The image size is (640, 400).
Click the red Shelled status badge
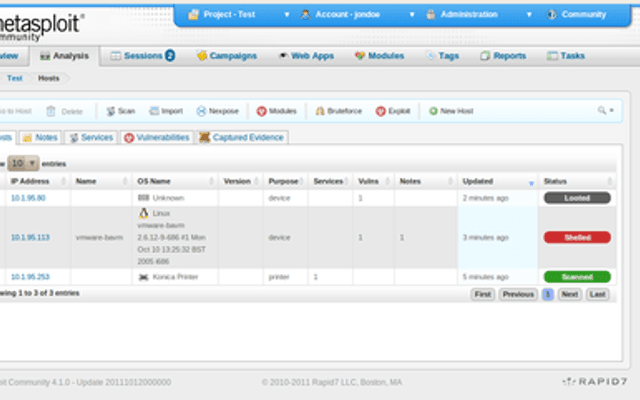[x=577, y=238]
